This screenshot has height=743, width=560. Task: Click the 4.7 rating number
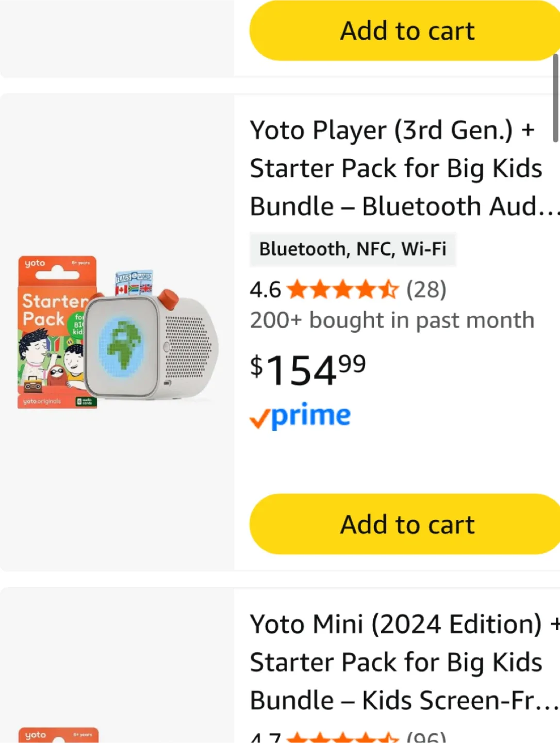pyautogui.click(x=265, y=738)
